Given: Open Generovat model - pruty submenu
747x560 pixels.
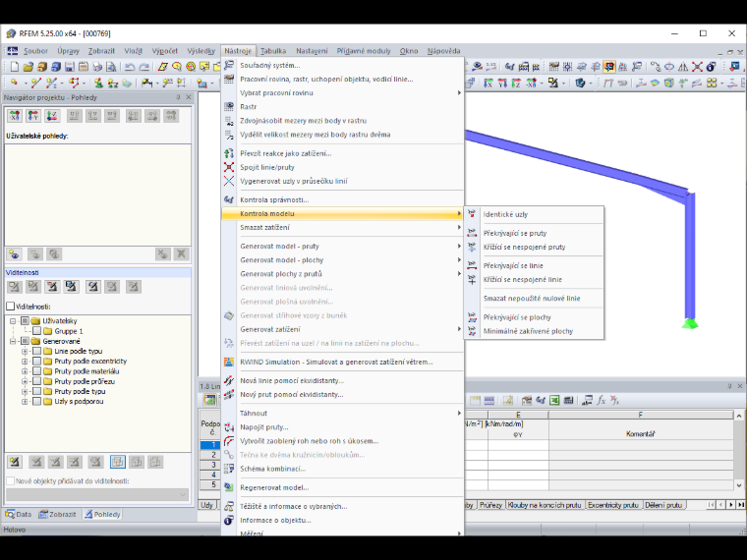Looking at the screenshot, I should coord(342,246).
